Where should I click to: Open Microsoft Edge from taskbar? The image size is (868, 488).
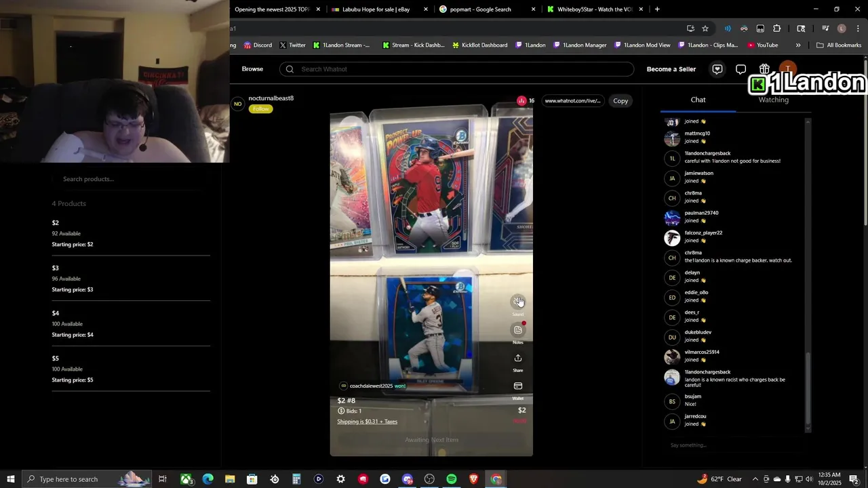pyautogui.click(x=208, y=479)
